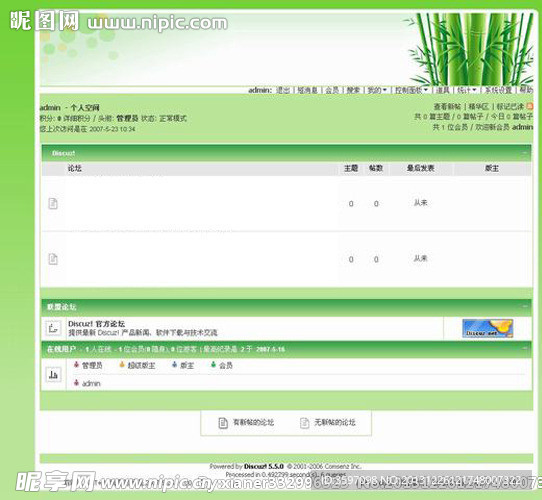542x500 pixels.
Task: Click the online users list icon
Action: (x=53, y=374)
